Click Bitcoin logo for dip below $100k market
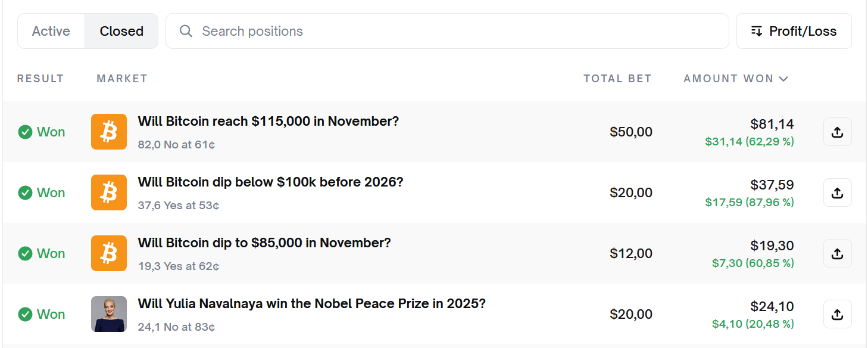This screenshot has width=868, height=348. (109, 192)
